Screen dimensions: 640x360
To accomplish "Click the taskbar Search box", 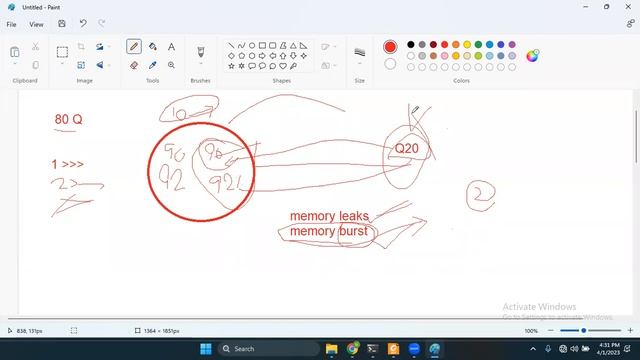I will (x=269, y=349).
